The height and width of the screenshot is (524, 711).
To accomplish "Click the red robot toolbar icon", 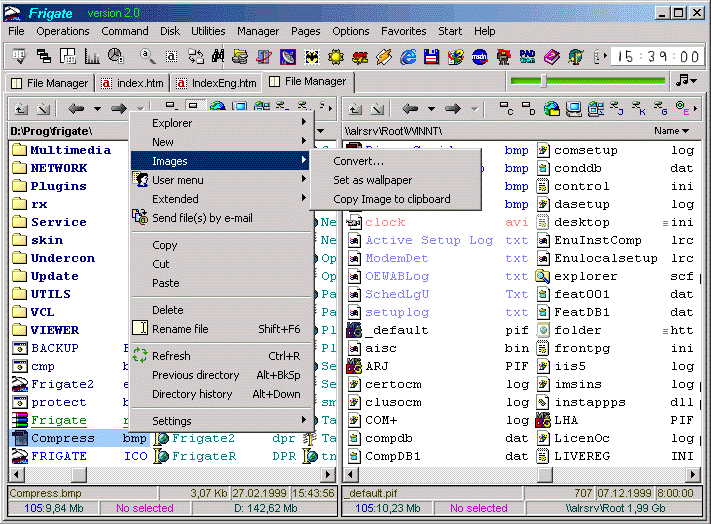I will [503, 57].
